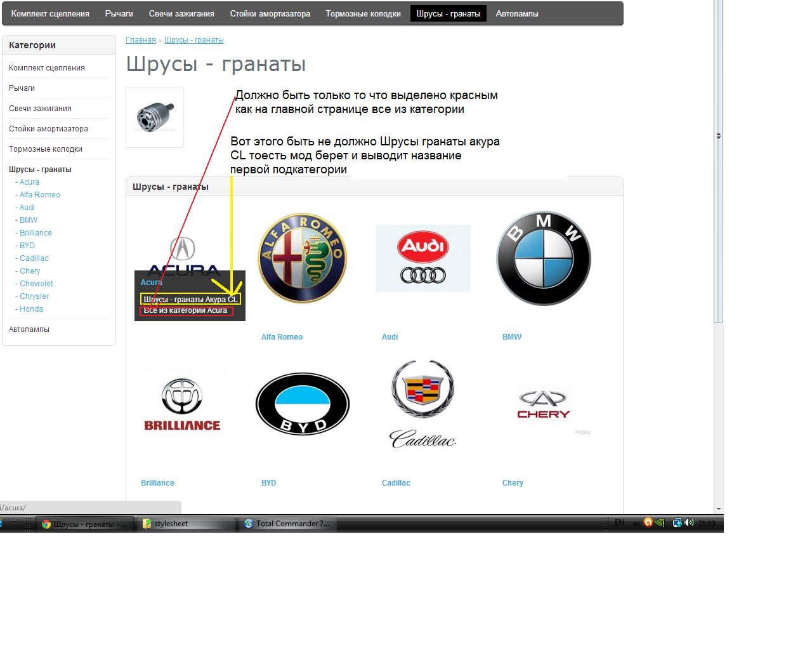
Task: Click the Chery brand logo
Action: point(544,404)
